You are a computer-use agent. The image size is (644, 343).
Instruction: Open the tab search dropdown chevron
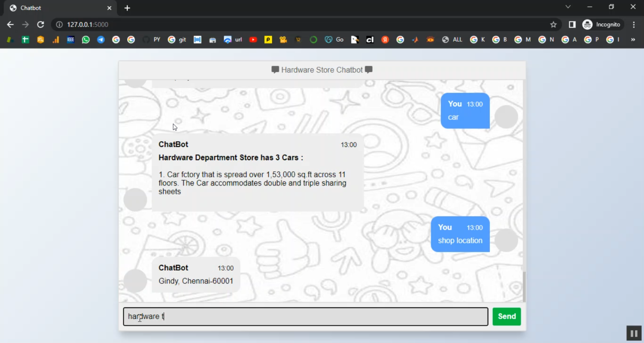[x=568, y=7]
